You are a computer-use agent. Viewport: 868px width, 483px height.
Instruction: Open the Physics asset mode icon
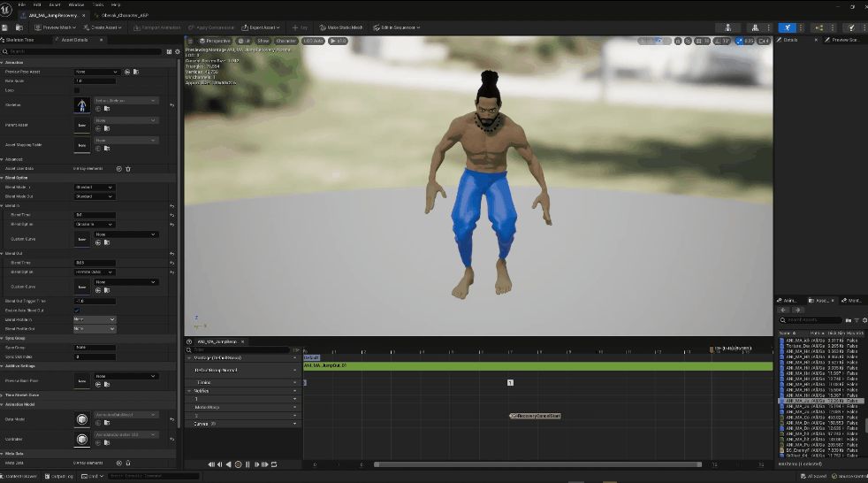point(851,27)
